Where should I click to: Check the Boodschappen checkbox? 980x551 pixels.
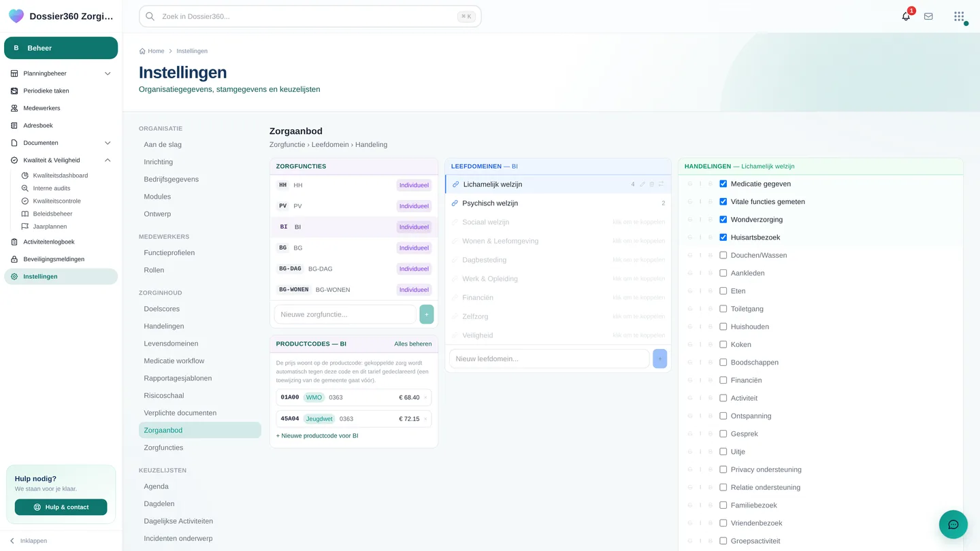(723, 363)
